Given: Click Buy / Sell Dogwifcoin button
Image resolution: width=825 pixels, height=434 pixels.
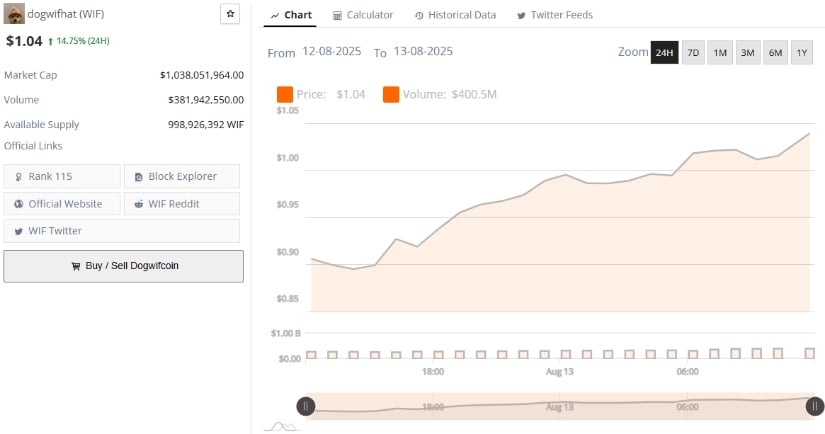Looking at the screenshot, I should [124, 266].
